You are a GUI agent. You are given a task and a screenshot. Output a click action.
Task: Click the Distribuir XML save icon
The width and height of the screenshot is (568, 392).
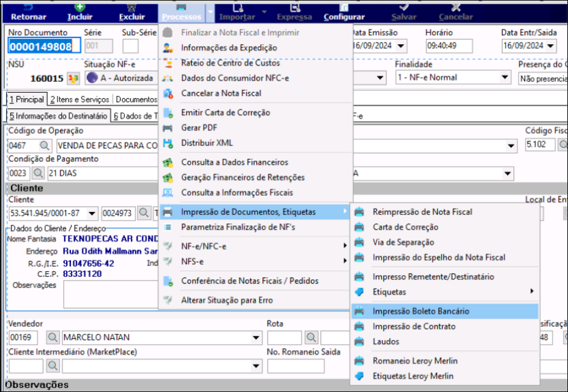coord(168,143)
